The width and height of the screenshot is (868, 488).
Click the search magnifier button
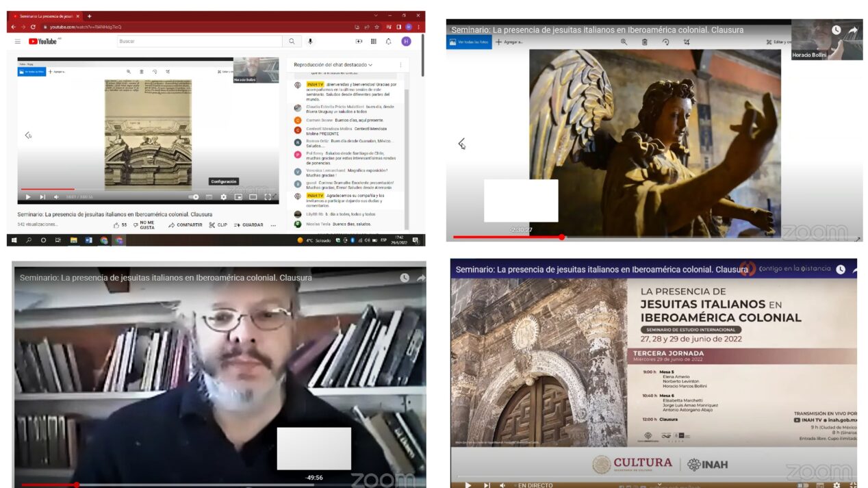pyautogui.click(x=292, y=42)
